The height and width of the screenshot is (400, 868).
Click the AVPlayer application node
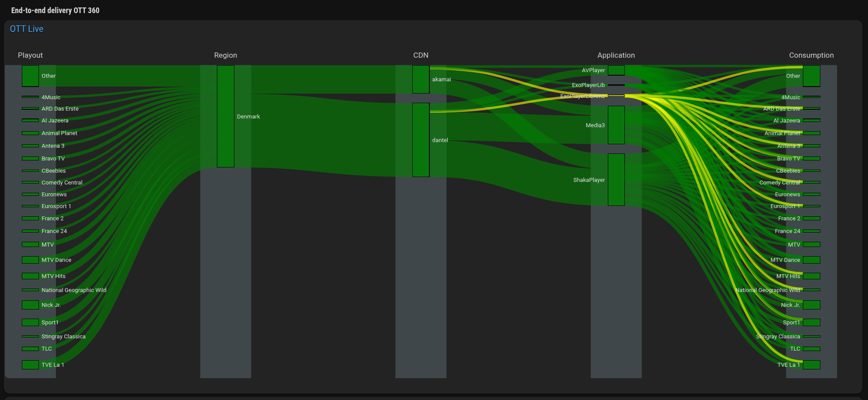tap(616, 70)
